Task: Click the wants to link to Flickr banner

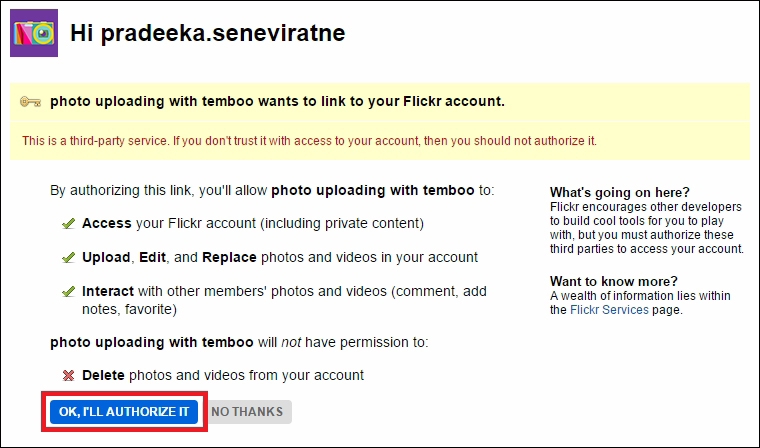Action: [380, 101]
